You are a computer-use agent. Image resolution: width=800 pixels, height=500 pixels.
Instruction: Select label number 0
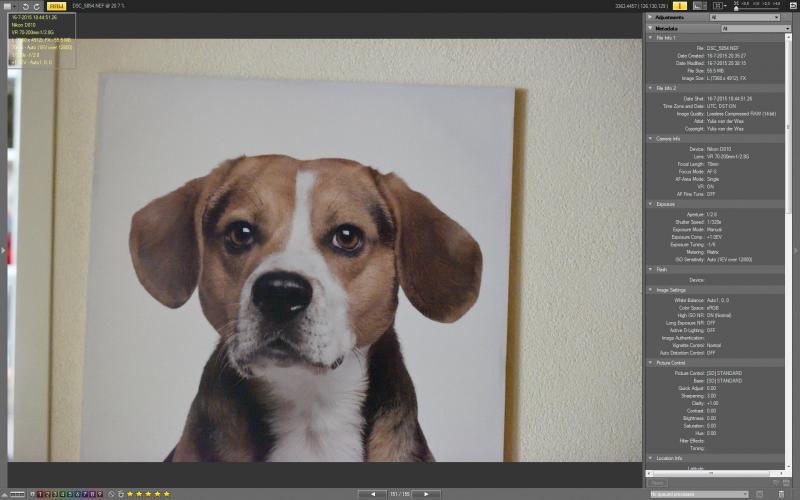[x=33, y=494]
